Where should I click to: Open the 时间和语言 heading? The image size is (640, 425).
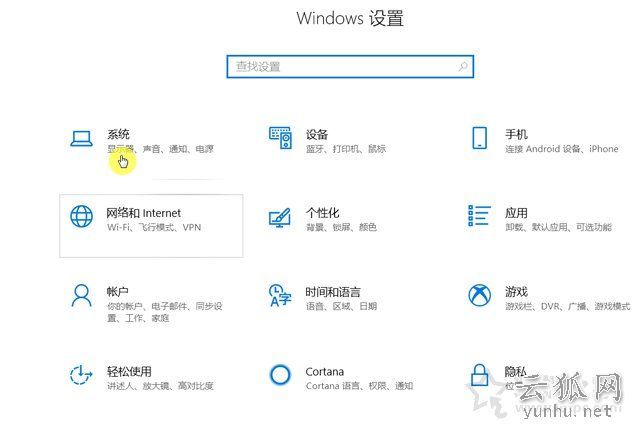pyautogui.click(x=333, y=292)
